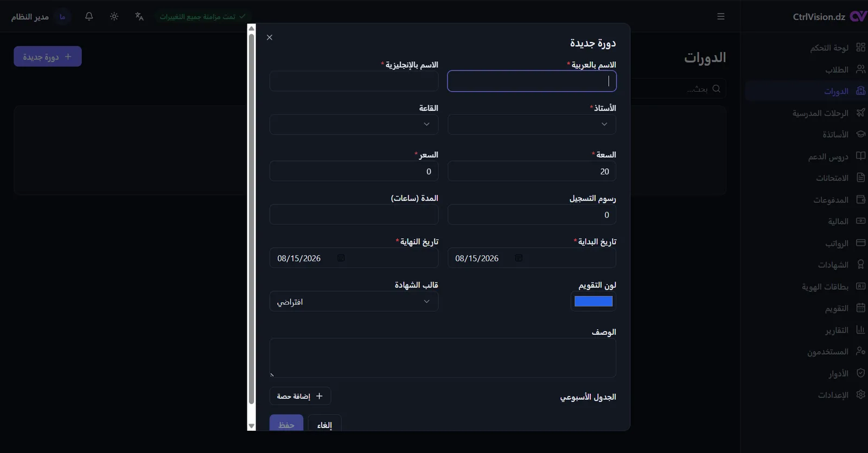Click the user avatar badge in header
This screenshot has height=453, width=868.
62,17
